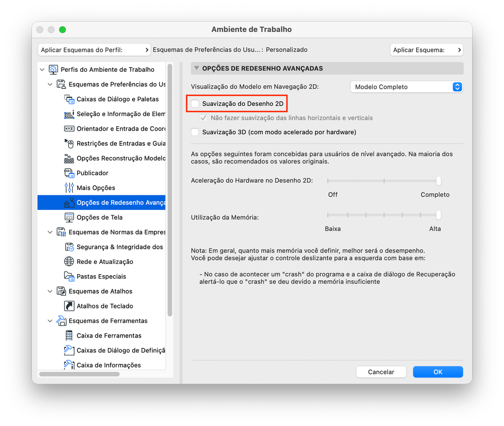Click the Opções de Redesenho Avançadas icon

pos(69,202)
